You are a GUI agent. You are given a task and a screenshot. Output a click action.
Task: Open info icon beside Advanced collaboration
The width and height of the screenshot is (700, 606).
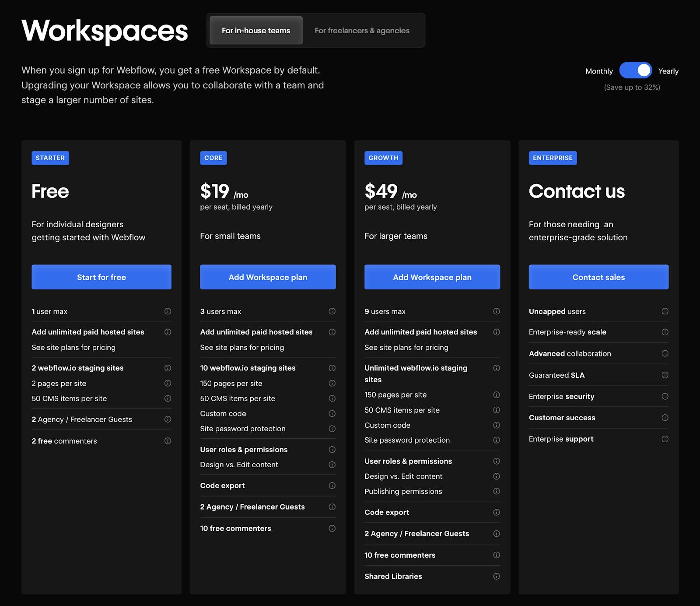click(x=665, y=353)
